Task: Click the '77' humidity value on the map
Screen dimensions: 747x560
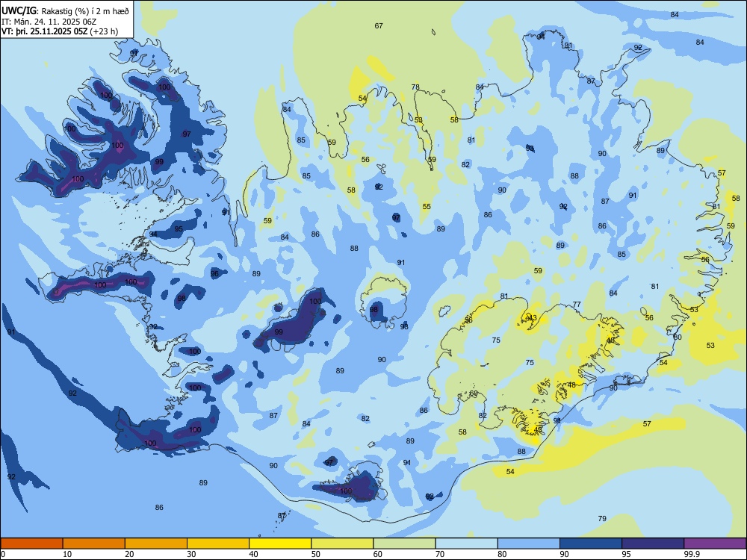Action: coord(577,305)
